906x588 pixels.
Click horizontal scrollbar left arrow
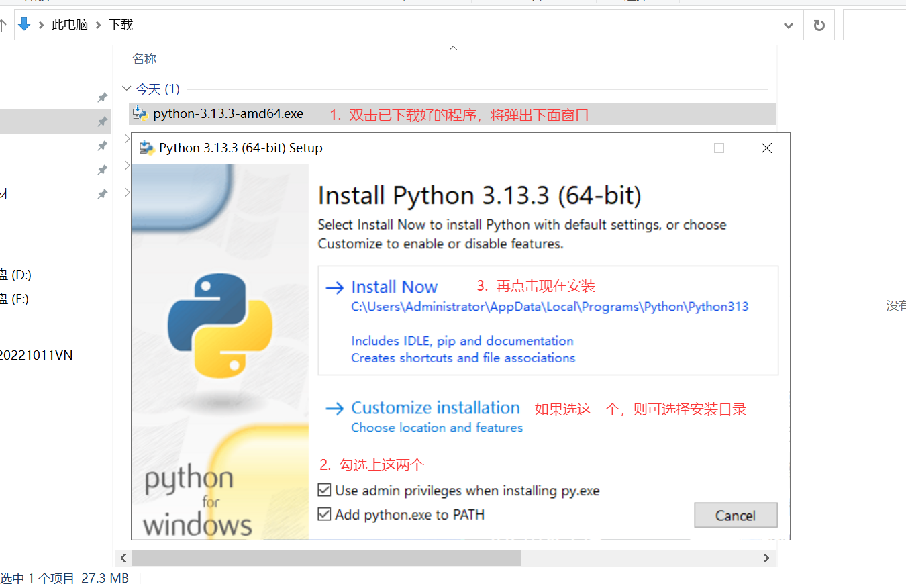pos(123,558)
